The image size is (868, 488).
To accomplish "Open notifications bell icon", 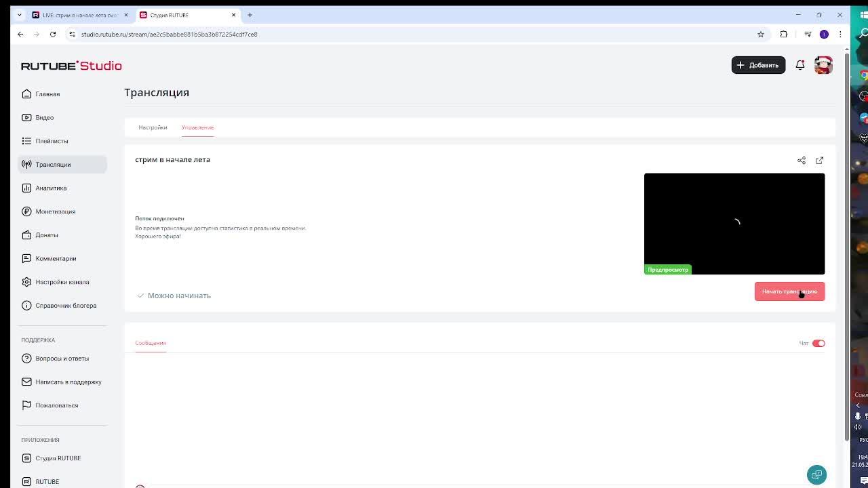I will point(800,65).
